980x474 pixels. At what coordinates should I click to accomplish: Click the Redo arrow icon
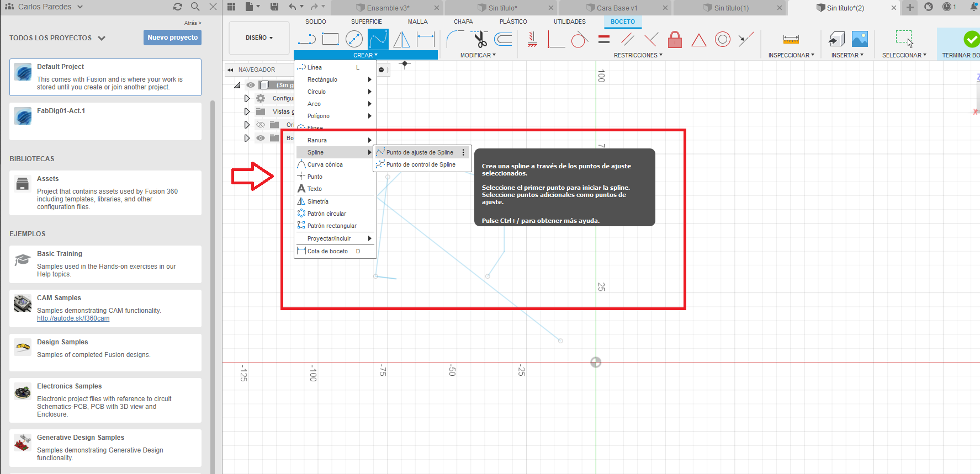tap(314, 7)
